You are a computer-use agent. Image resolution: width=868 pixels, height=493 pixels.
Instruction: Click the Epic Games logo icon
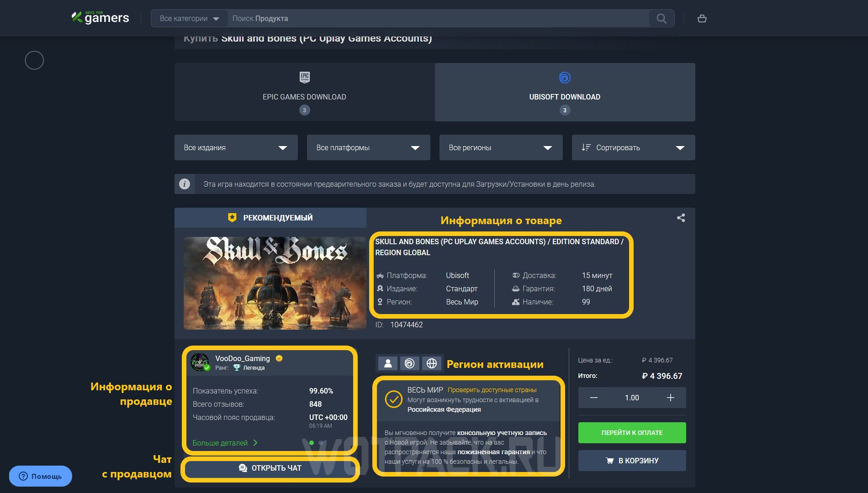[304, 77]
